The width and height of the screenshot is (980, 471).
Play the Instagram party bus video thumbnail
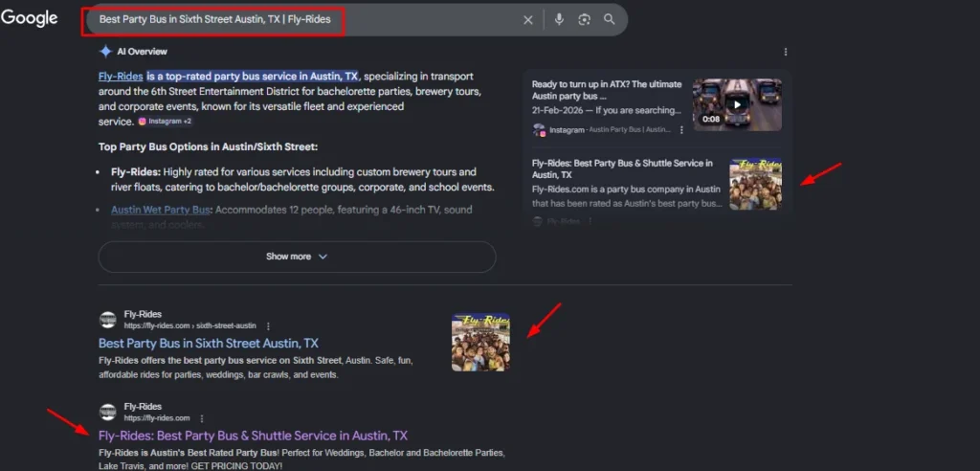(737, 104)
